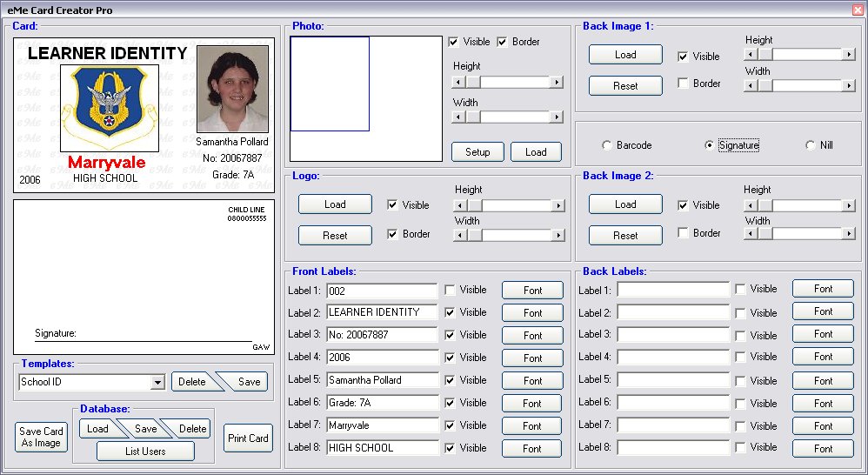Click right arrow of Photo Width slider
Viewport: 868px width, 475px height.
[x=557, y=117]
